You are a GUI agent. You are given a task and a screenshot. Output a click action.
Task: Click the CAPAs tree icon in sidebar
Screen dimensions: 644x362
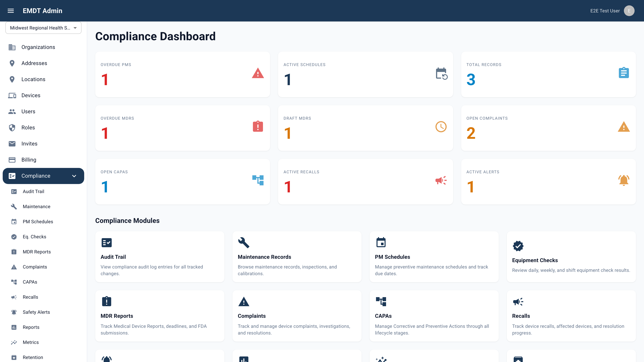[x=14, y=282]
